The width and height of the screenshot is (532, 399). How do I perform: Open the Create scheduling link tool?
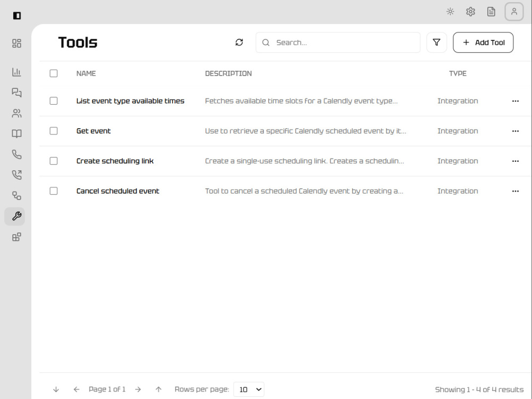pos(115,161)
